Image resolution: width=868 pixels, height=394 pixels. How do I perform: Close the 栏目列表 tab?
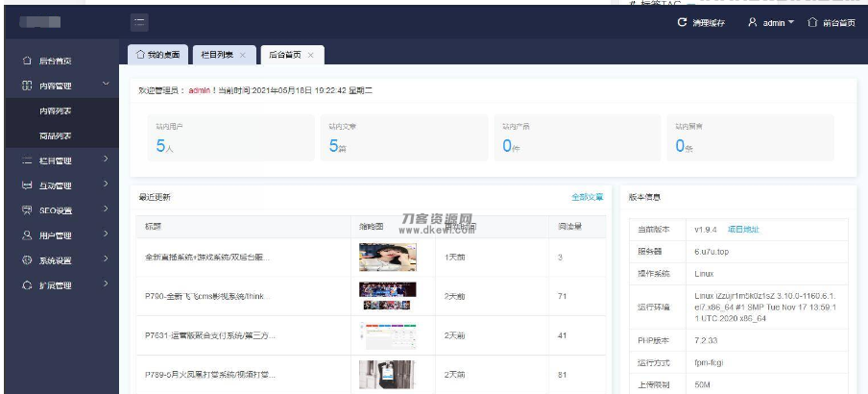pyautogui.click(x=243, y=56)
